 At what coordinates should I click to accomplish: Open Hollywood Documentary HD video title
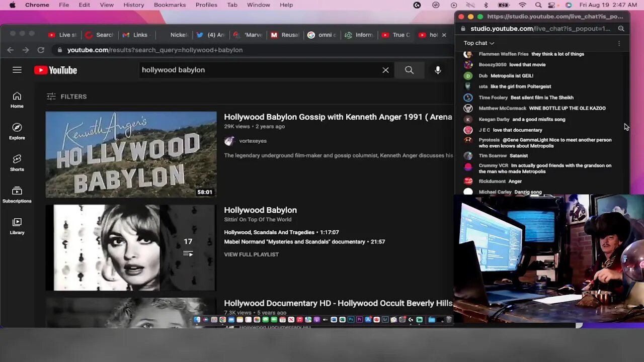click(338, 303)
